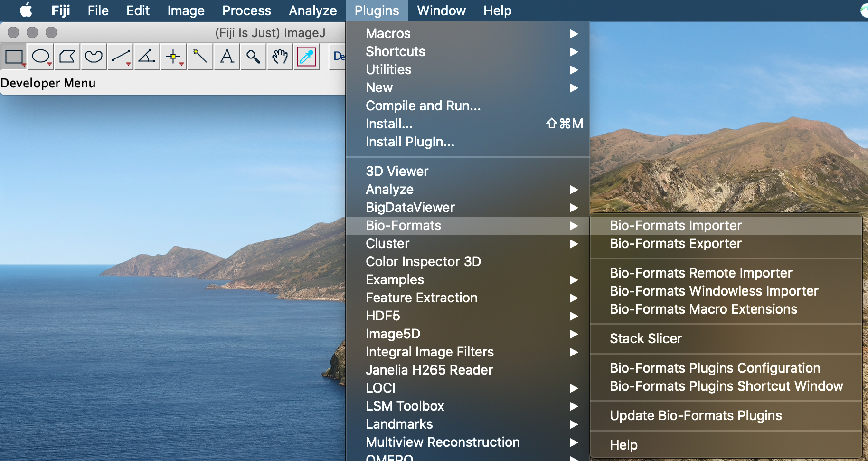Viewport: 868px width, 461px height.
Task: Select the Multi-point tool
Action: 174,57
